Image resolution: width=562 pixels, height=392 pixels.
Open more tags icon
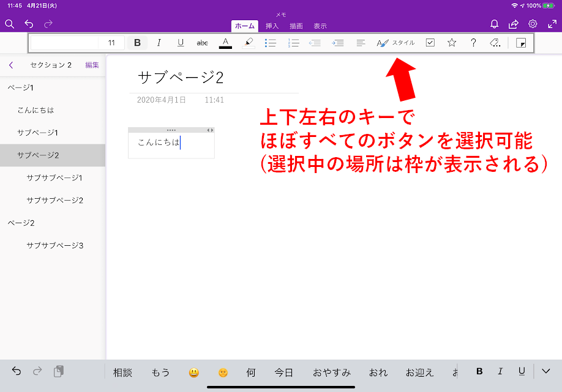coord(495,43)
